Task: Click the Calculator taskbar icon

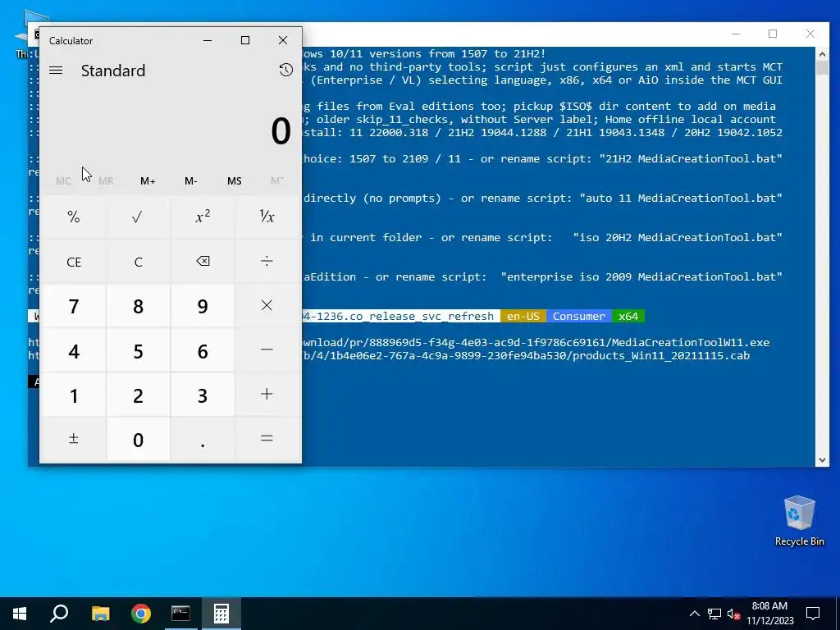Action: coord(221,614)
